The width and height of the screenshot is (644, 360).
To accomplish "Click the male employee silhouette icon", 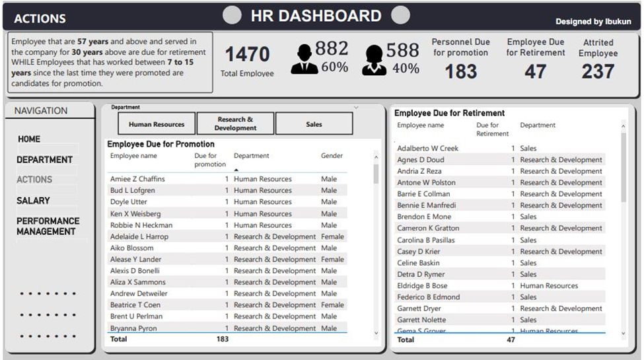I will [x=304, y=59].
